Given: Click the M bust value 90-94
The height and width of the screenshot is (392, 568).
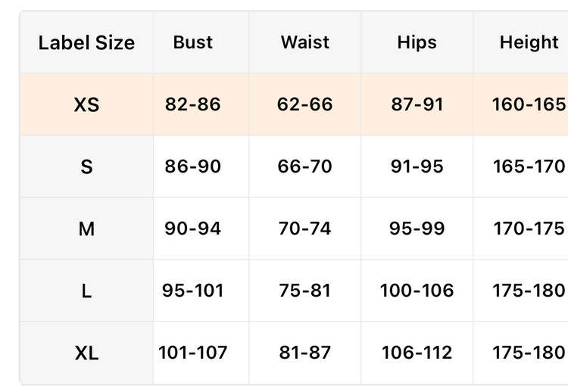Looking at the screenshot, I should click(x=193, y=229).
